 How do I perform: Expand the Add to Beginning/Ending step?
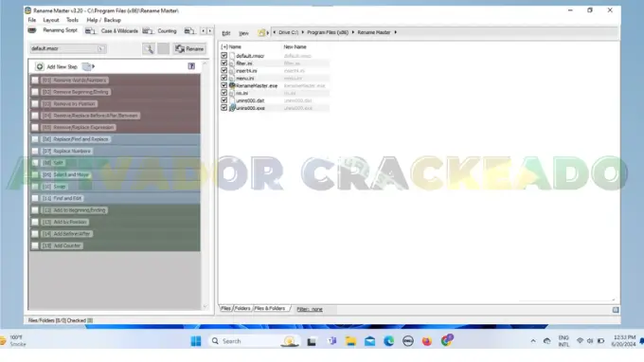[x=74, y=210]
